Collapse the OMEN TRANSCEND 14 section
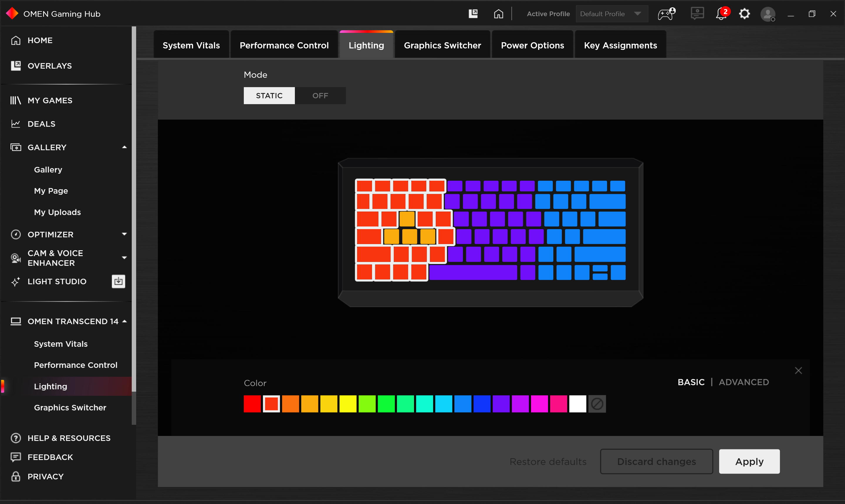Screen dimensions: 845x504 click(124, 321)
